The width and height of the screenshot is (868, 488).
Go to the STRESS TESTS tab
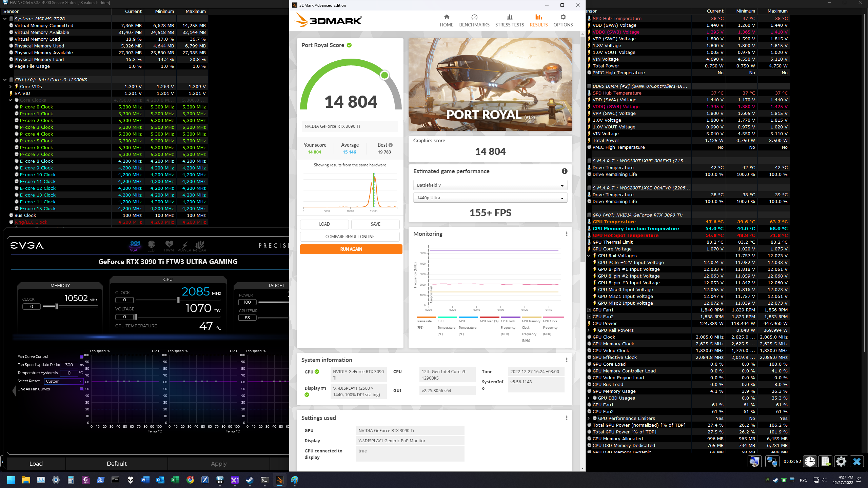point(509,20)
